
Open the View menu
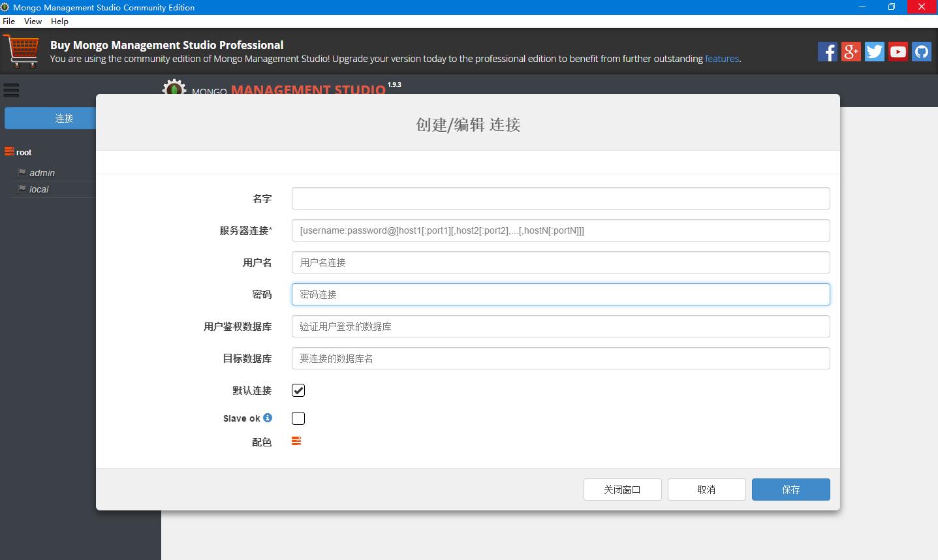33,21
